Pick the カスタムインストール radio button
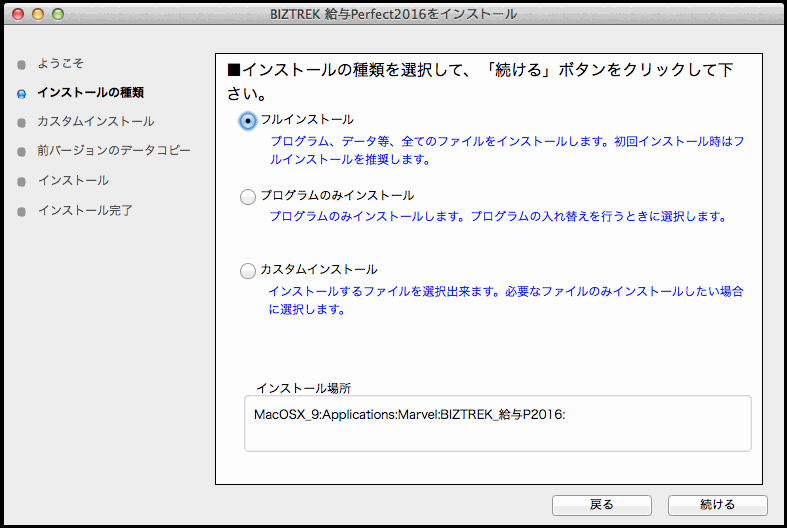Viewport: 787px width, 528px height. click(x=248, y=270)
